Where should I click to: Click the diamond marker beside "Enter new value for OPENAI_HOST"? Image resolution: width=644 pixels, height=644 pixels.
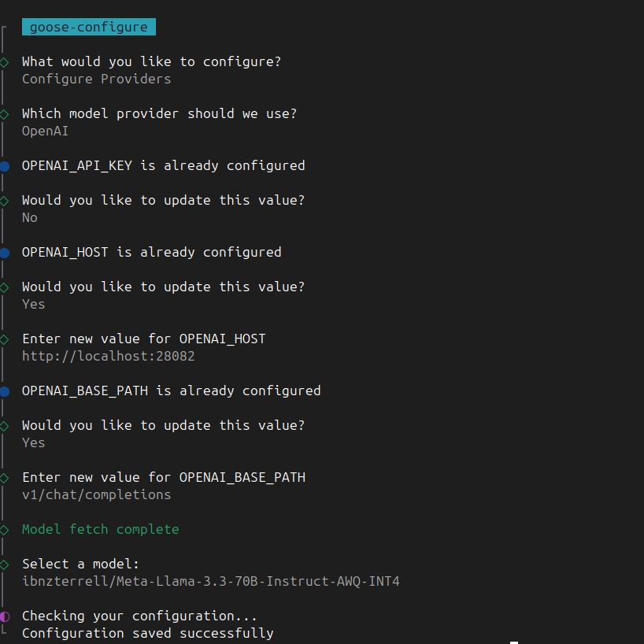tap(5, 339)
